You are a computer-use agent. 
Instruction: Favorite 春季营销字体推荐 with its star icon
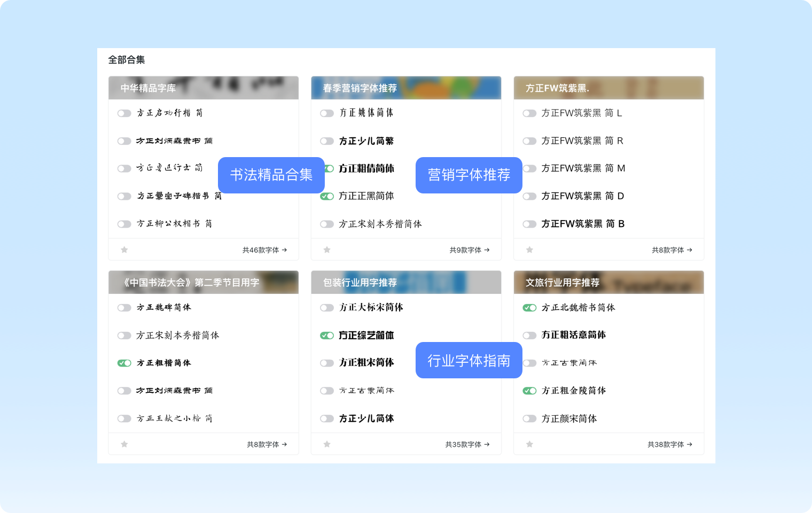coord(327,250)
